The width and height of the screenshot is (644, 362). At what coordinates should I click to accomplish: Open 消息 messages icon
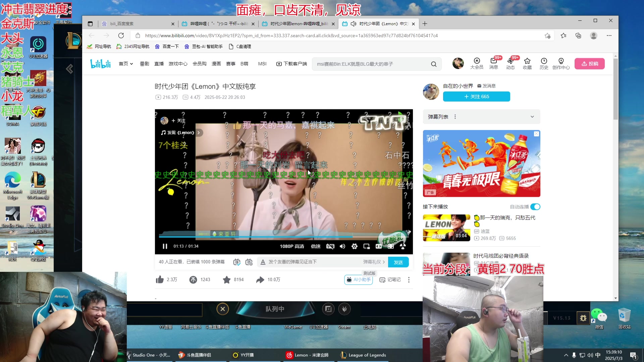pos(493,63)
